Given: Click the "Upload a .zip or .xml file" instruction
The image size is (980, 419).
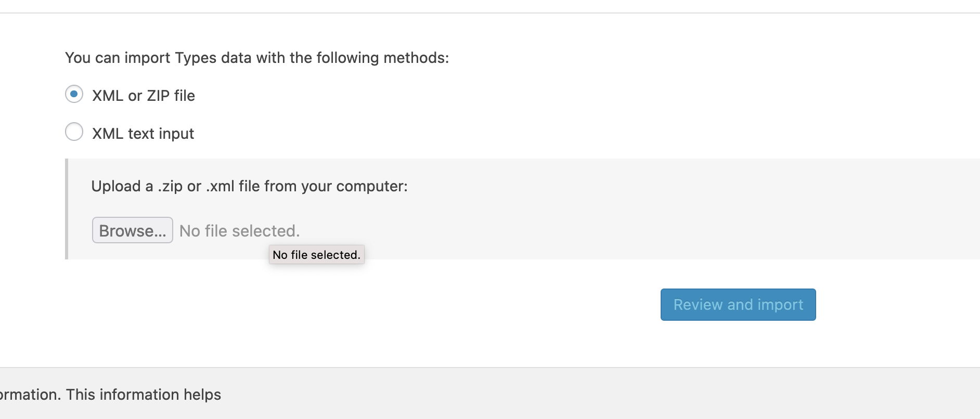Looking at the screenshot, I should (250, 186).
